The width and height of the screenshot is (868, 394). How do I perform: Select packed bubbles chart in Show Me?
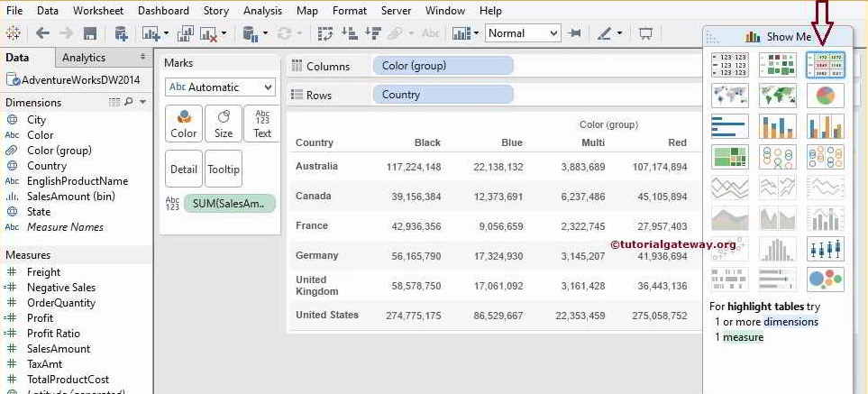826,279
